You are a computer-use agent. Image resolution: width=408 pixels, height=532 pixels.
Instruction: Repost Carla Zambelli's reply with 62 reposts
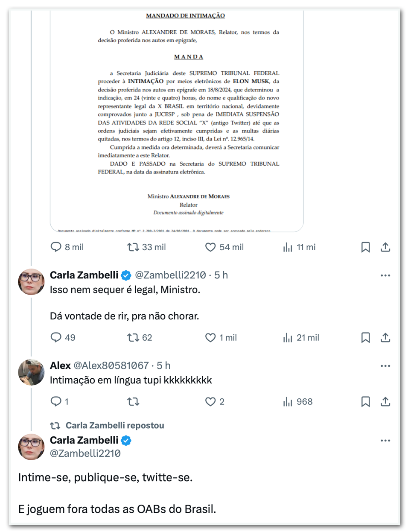[133, 338]
